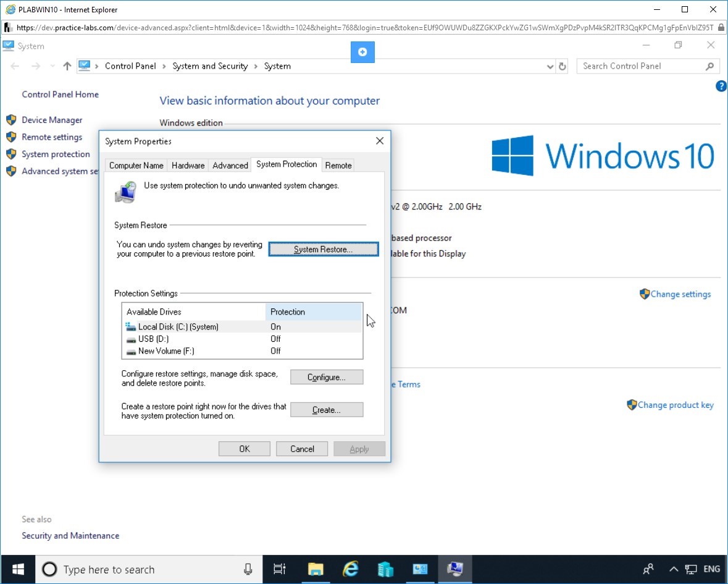Click the Up arrow navigation button

click(67, 67)
